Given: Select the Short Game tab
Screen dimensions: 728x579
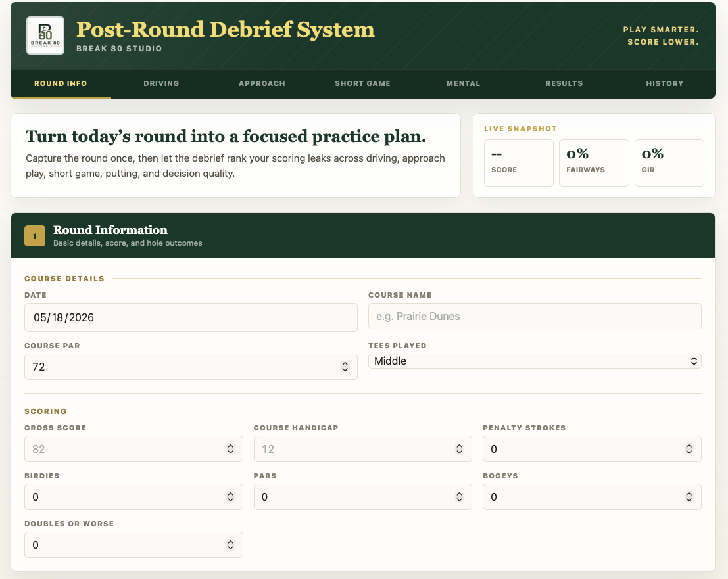Looking at the screenshot, I should 362,83.
